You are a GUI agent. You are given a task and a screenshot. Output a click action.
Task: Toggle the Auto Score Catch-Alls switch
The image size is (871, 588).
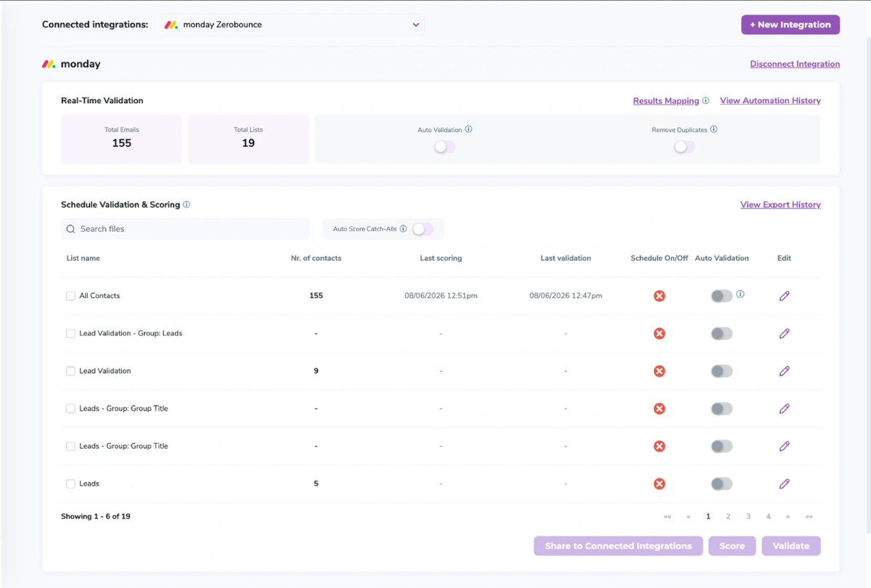tap(422, 229)
